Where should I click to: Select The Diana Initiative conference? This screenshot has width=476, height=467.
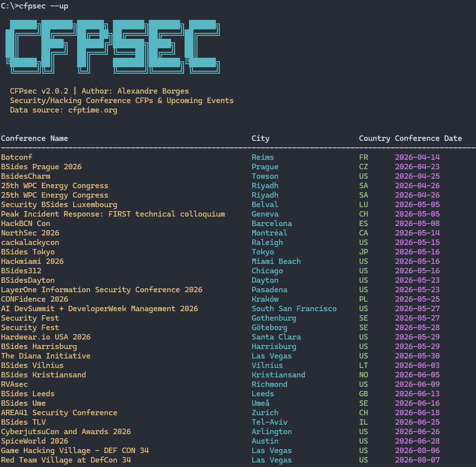[45, 355]
